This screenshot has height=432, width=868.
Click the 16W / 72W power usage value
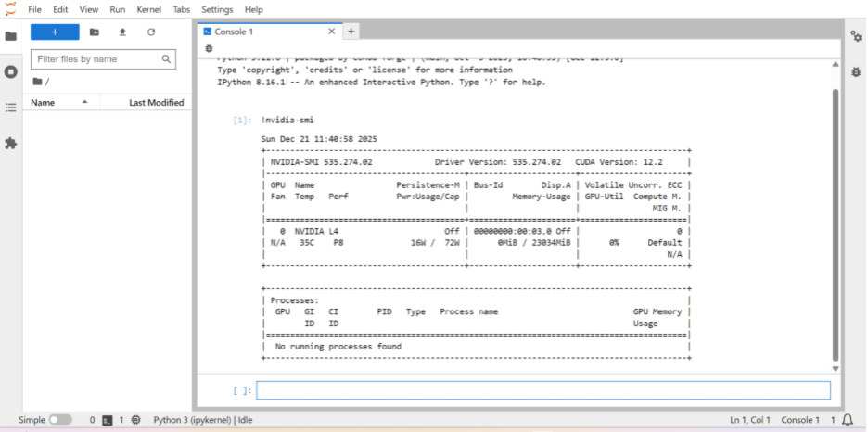pyautogui.click(x=435, y=243)
